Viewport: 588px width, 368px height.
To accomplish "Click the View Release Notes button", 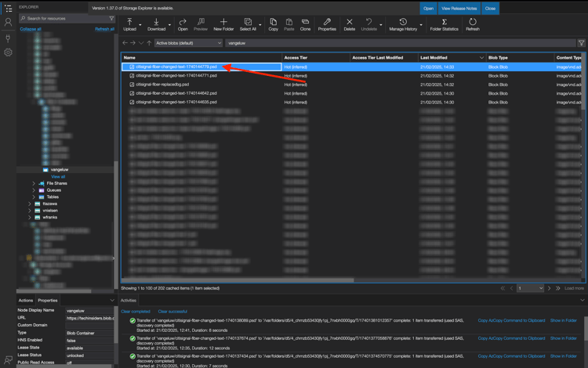I will [459, 9].
